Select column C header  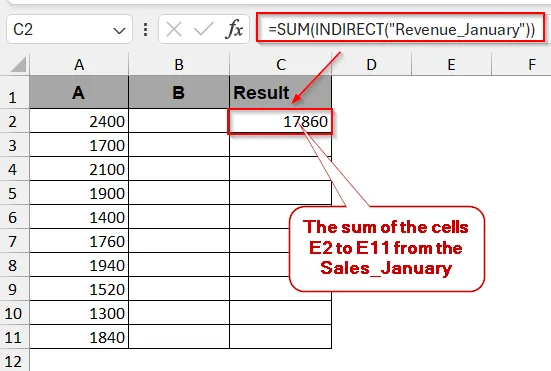click(280, 64)
